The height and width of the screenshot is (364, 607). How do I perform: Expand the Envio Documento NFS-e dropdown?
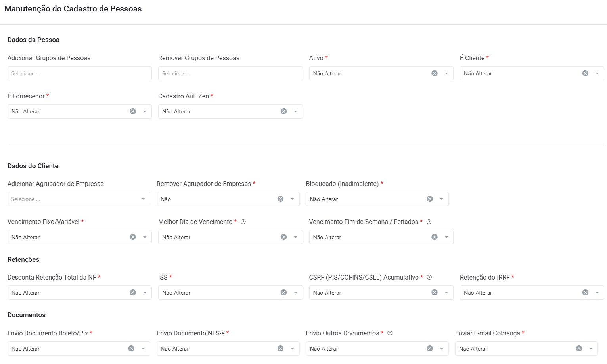[292, 349]
